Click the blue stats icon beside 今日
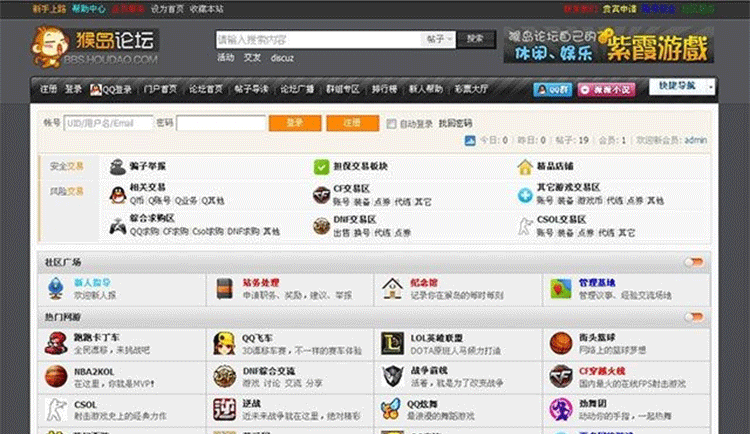This screenshot has width=750, height=434. (x=470, y=141)
